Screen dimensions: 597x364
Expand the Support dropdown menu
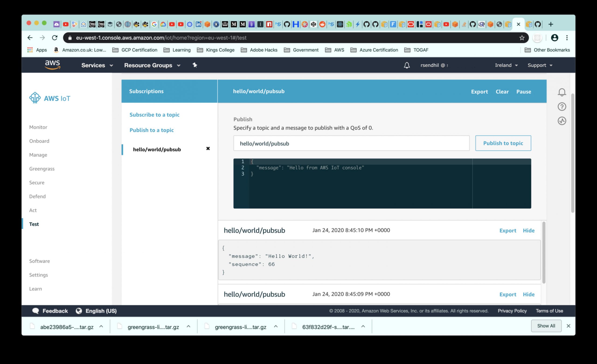pos(540,65)
